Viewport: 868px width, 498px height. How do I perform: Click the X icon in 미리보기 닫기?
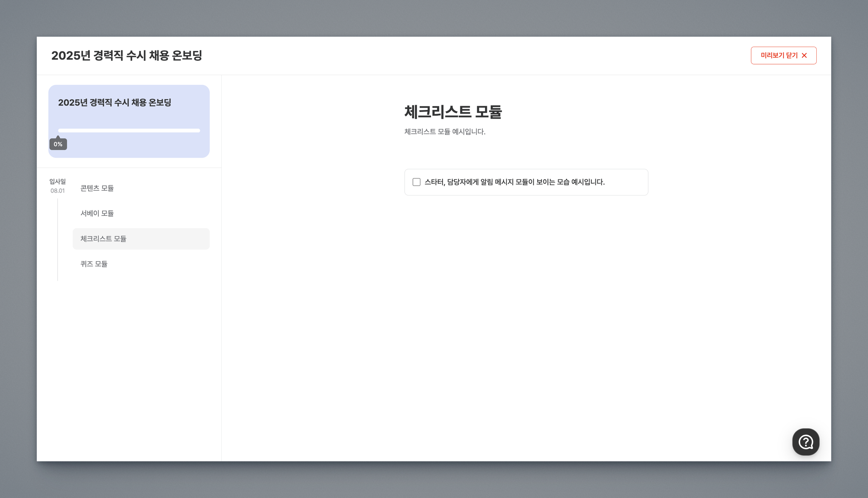point(804,56)
